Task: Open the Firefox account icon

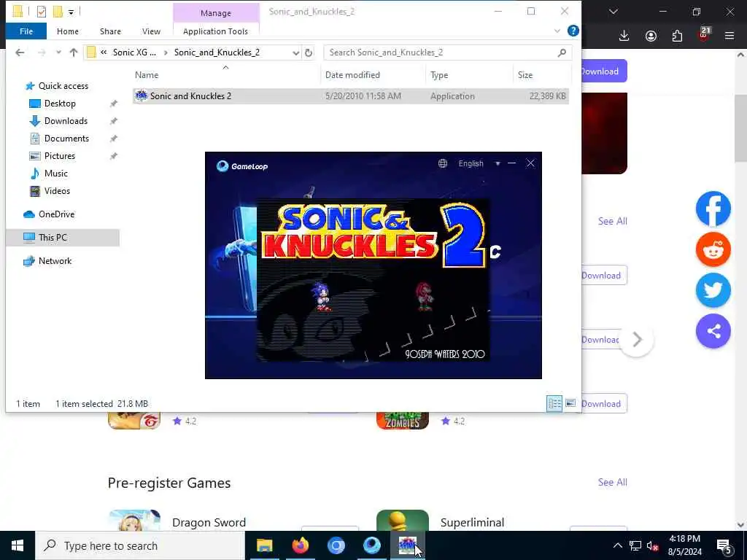Action: pyautogui.click(x=651, y=36)
